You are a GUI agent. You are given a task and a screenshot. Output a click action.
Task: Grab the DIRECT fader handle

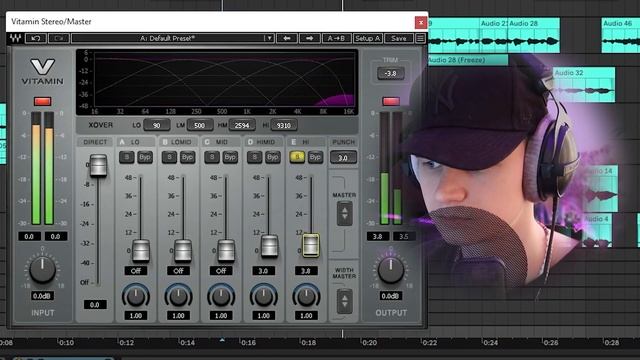[x=98, y=166]
